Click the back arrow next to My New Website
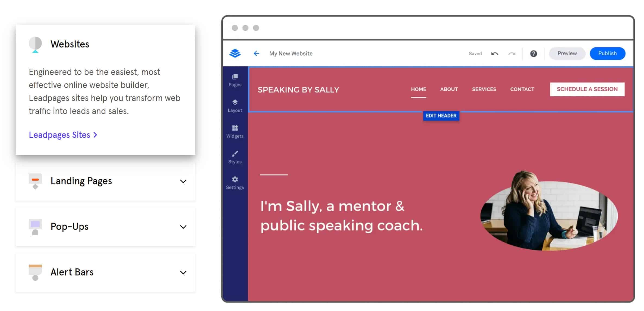The width and height of the screenshot is (644, 311). coord(256,53)
